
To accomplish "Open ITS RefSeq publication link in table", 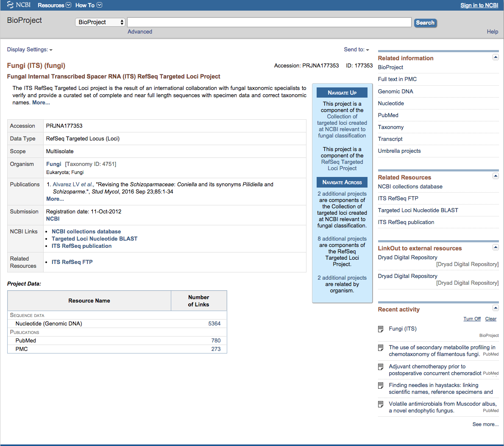I will point(82,246).
